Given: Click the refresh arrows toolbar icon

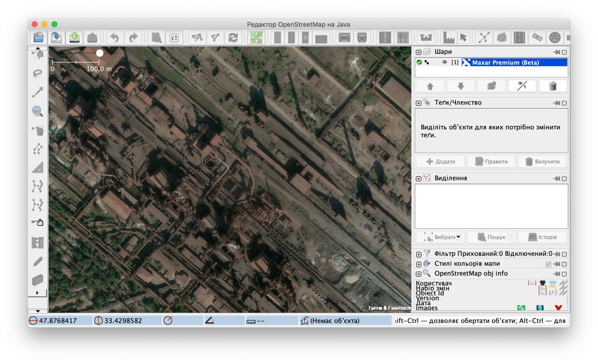Looking at the screenshot, I should (x=232, y=37).
